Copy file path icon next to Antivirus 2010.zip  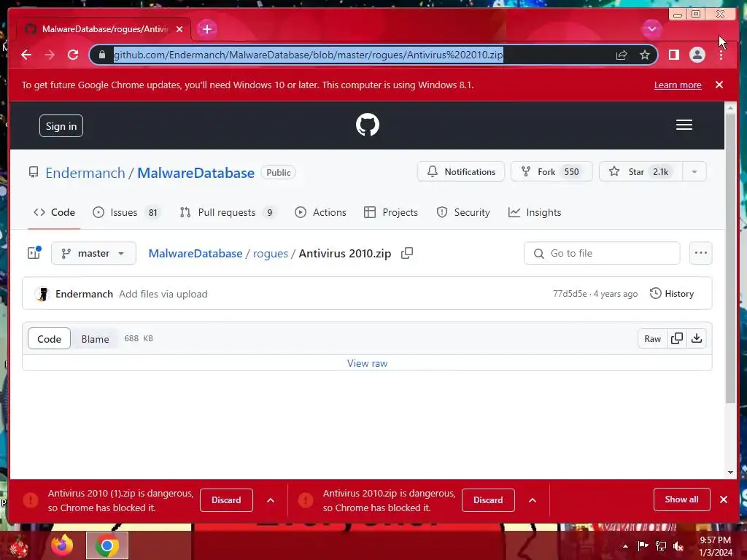pyautogui.click(x=407, y=253)
